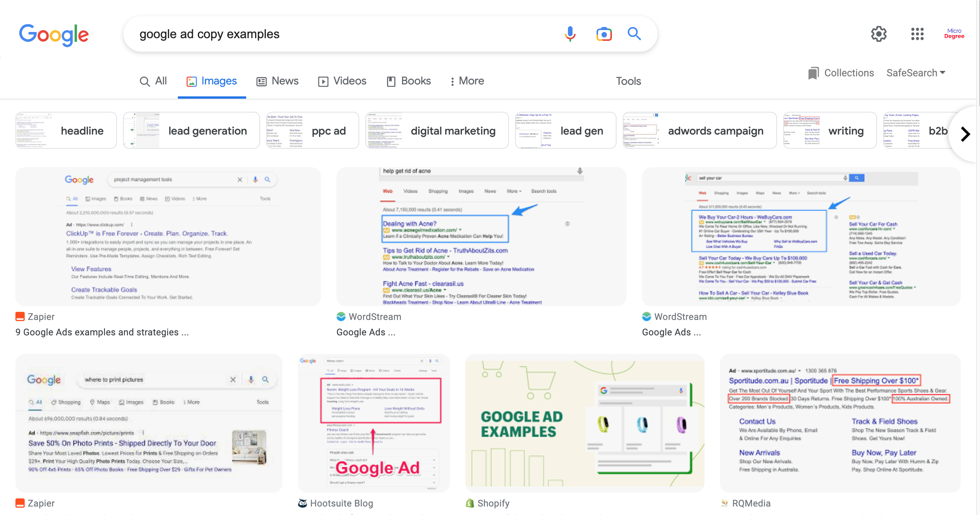
Task: Open Collections bookmark icon
Action: pyautogui.click(x=813, y=73)
